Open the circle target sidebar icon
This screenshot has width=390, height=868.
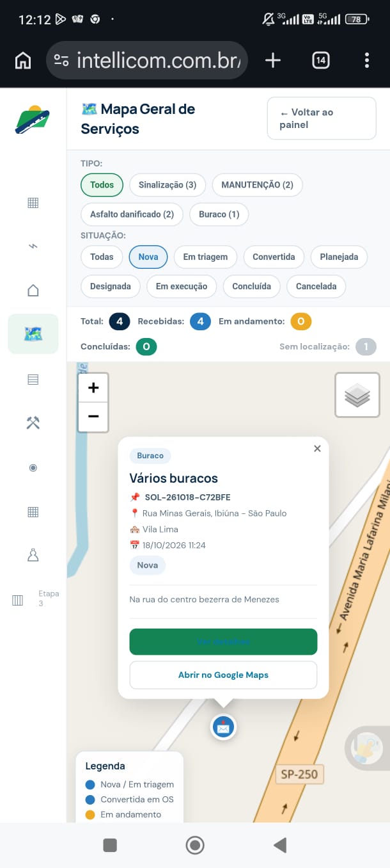coord(33,468)
